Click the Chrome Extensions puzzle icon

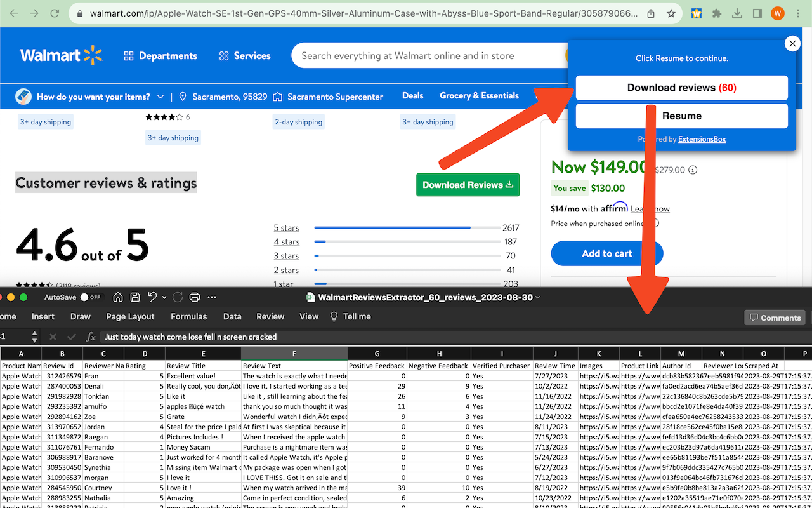(x=717, y=13)
